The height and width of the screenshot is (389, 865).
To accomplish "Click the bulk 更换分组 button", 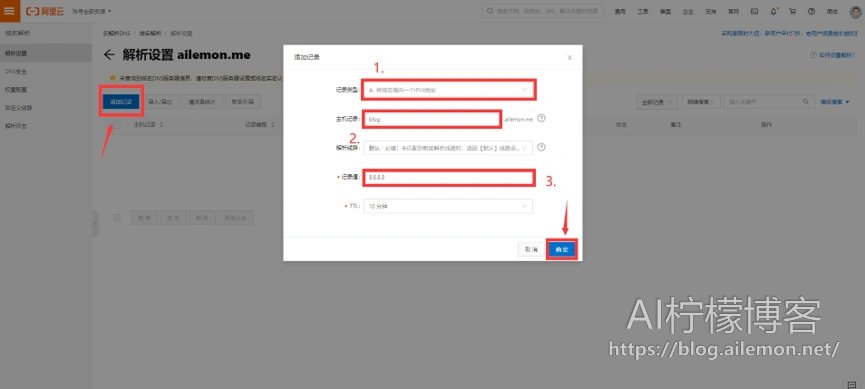I will click(x=236, y=218).
